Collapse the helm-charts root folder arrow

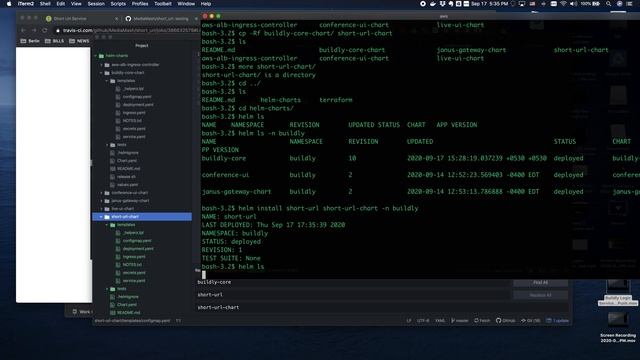click(96, 56)
